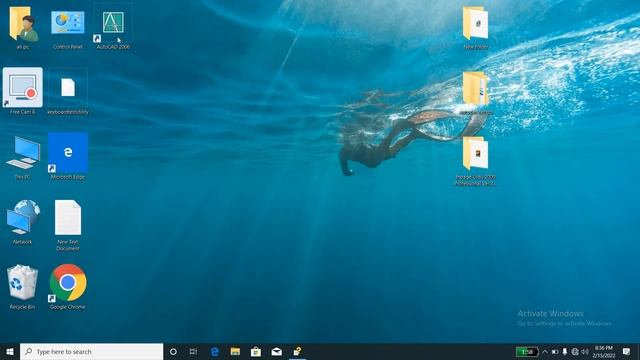This screenshot has height=360, width=640.
Task: Select the Free Cam 8 shortcut
Action: (22, 91)
